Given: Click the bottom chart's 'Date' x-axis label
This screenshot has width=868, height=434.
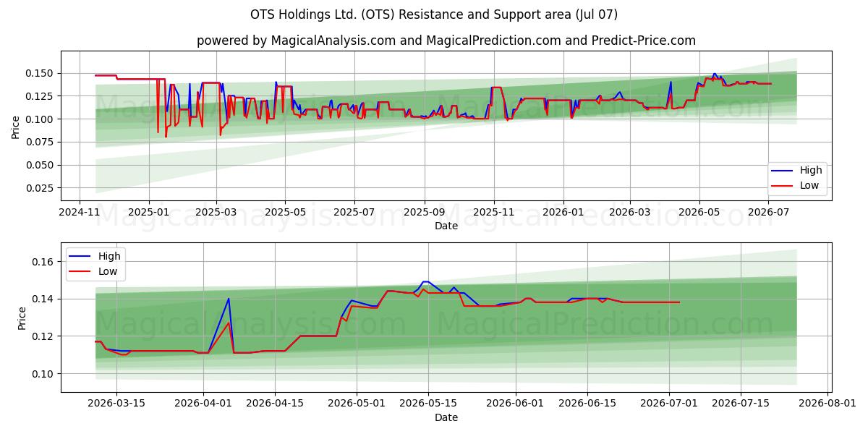Looking at the screenshot, I should coord(446,417).
